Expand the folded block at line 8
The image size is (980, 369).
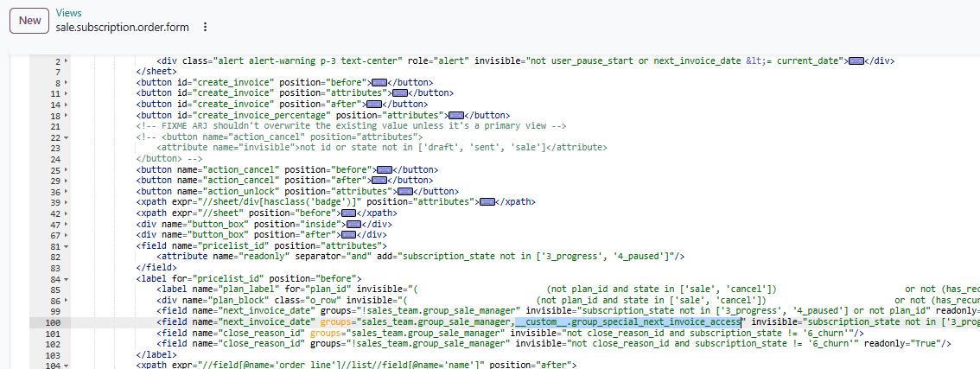click(x=67, y=83)
